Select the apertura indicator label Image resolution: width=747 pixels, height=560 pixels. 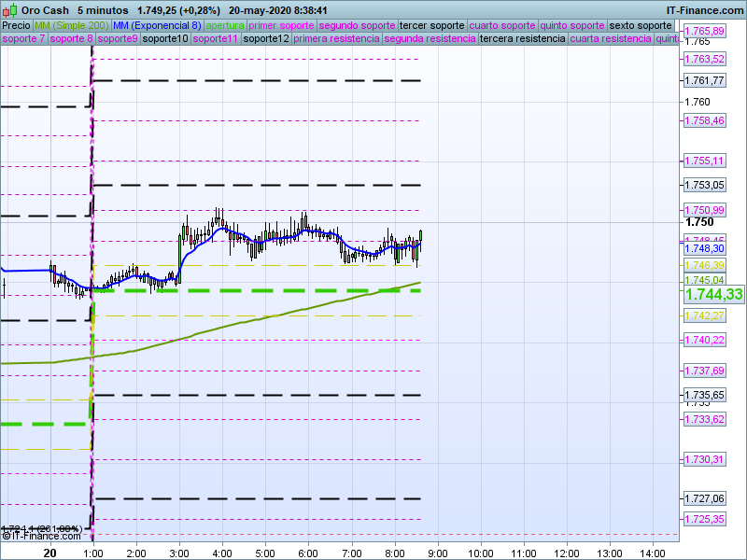(x=225, y=25)
